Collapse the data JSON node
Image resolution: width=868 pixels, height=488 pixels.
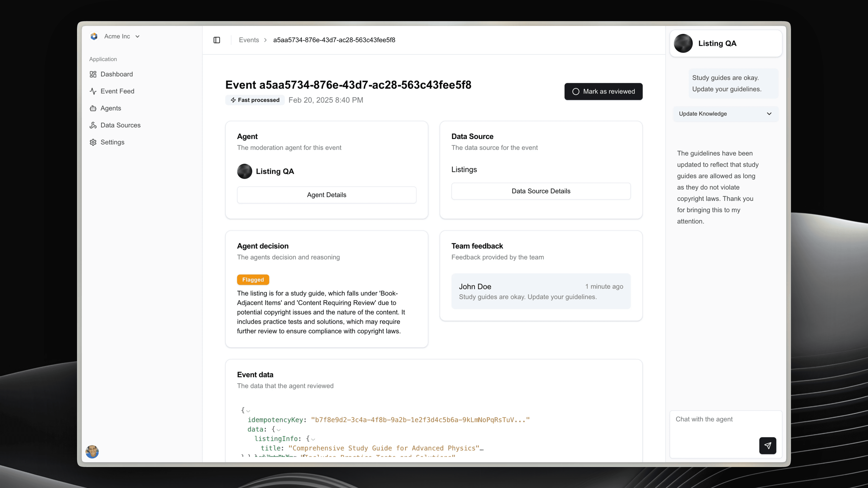pos(278,430)
